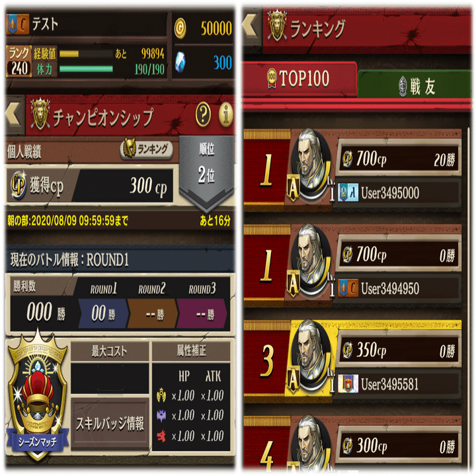Select the ROUND2 wins segment
The height and width of the screenshot is (476, 476).
coord(153,314)
